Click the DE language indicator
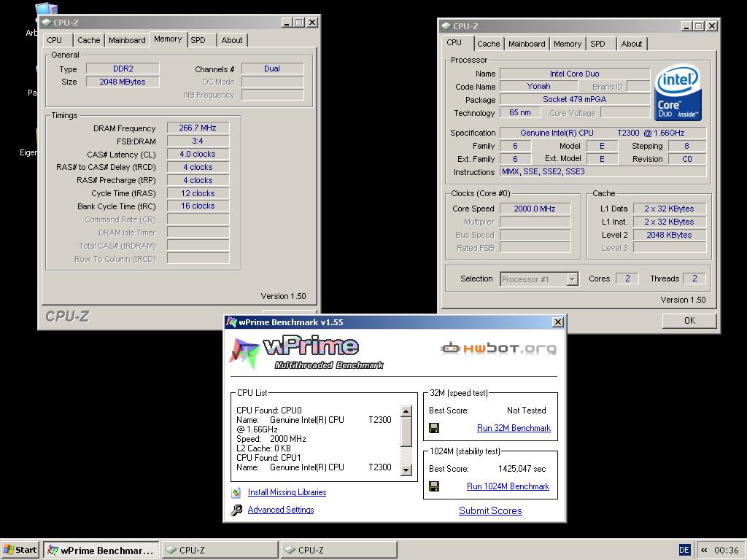 (x=684, y=550)
